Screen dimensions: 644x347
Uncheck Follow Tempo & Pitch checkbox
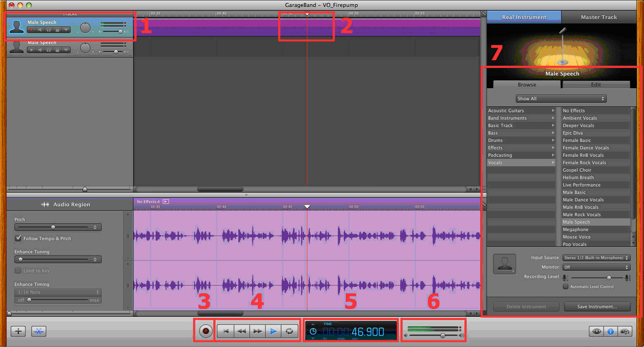(x=18, y=238)
